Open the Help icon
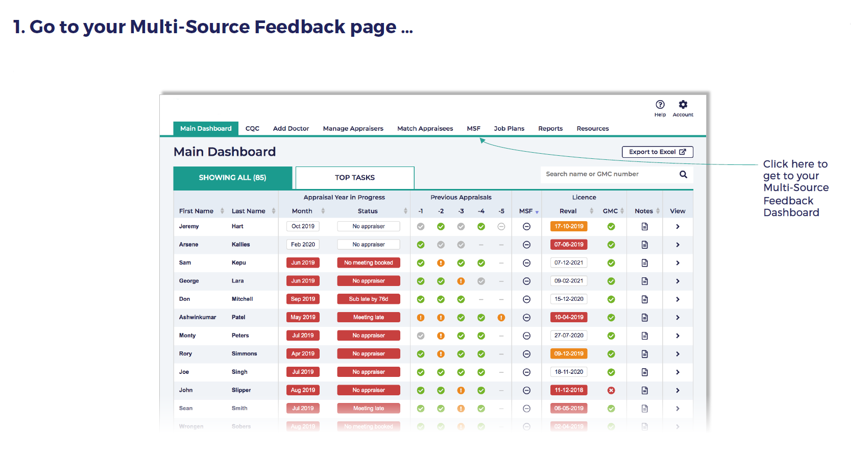Screen dimensions: 868x476 point(660,105)
